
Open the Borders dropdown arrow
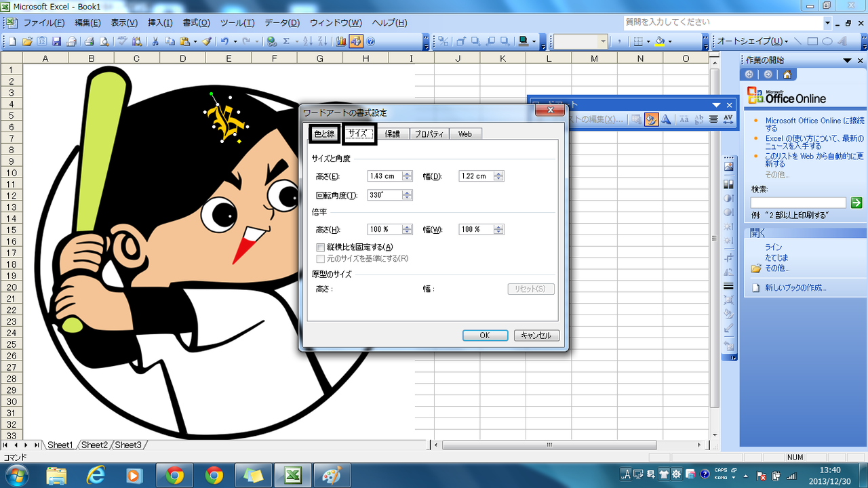(648, 41)
